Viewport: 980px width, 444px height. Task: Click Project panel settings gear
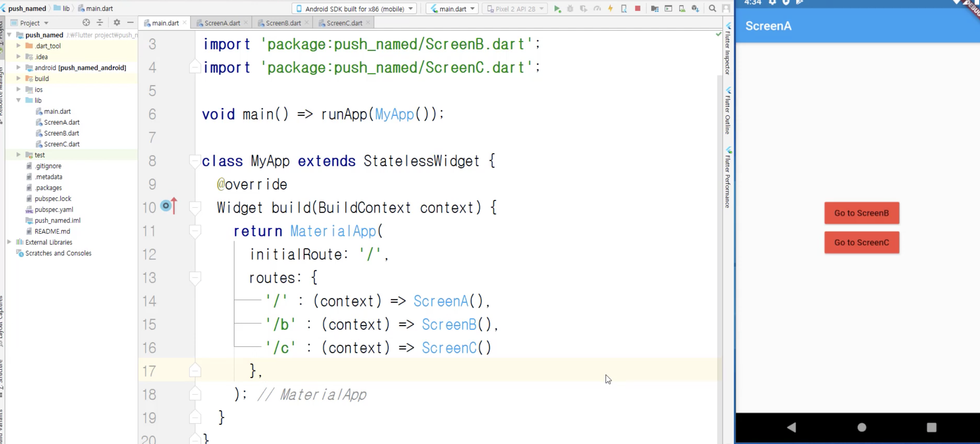pos(117,23)
